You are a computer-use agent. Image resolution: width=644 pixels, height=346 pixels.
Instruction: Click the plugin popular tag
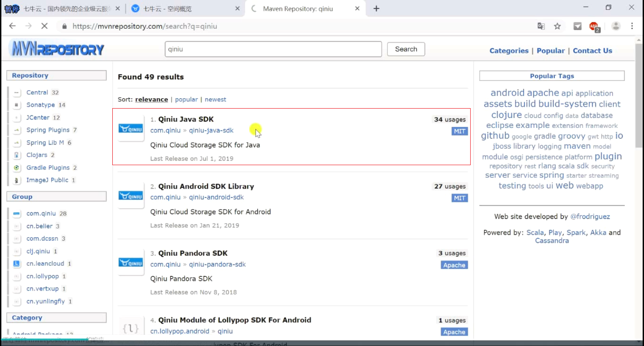[608, 156]
